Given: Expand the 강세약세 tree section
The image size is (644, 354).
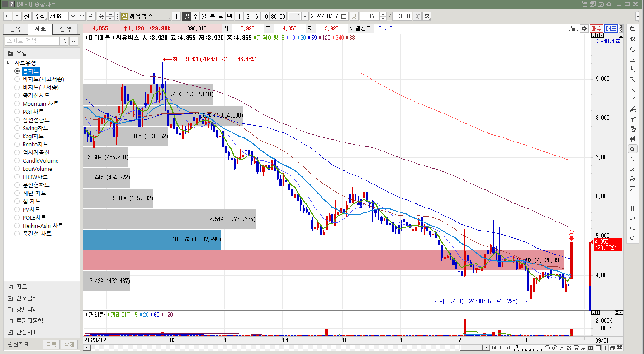Looking at the screenshot, I should 10,310.
